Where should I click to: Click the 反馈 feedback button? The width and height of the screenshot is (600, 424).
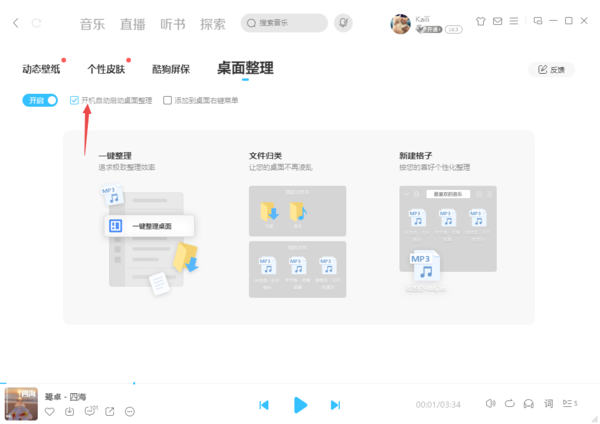(551, 69)
